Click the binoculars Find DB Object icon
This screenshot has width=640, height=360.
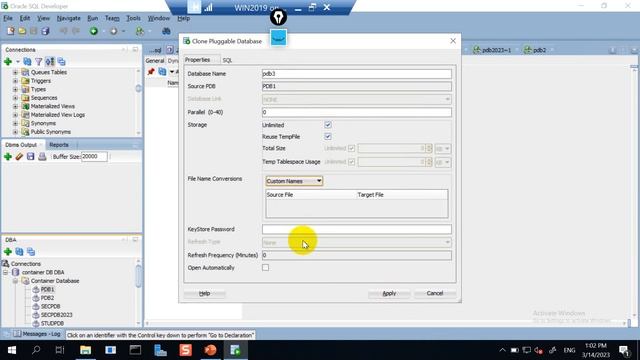coord(166,31)
